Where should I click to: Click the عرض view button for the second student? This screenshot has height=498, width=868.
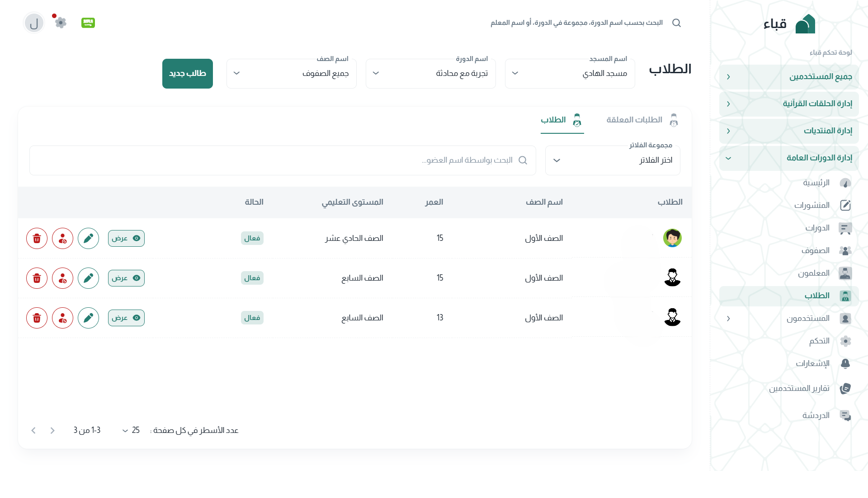[126, 278]
